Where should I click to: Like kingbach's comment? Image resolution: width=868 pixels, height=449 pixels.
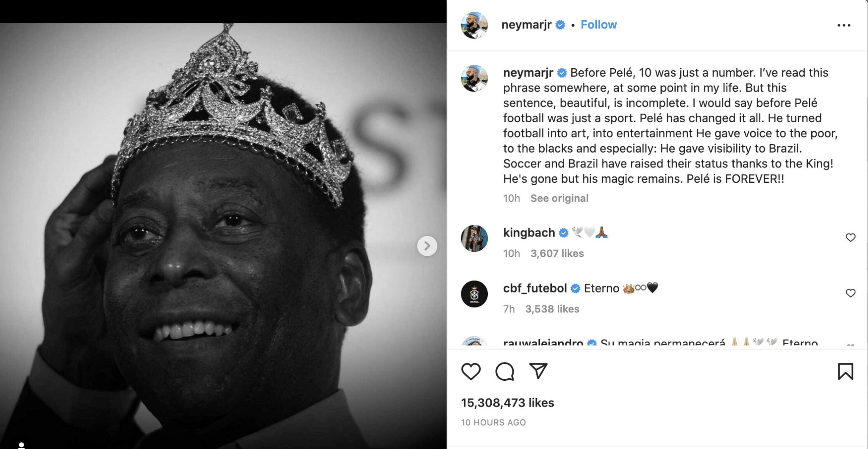click(x=851, y=237)
